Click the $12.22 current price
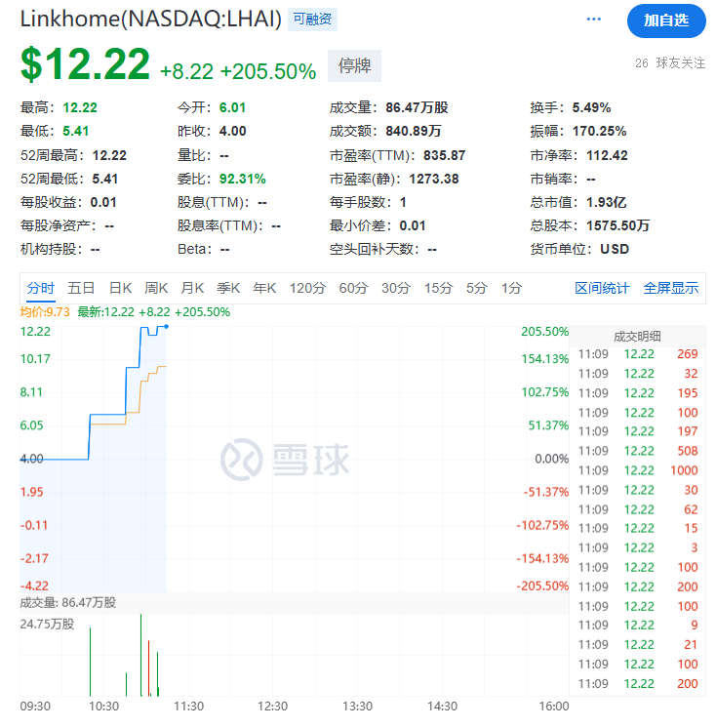 pyautogui.click(x=86, y=64)
